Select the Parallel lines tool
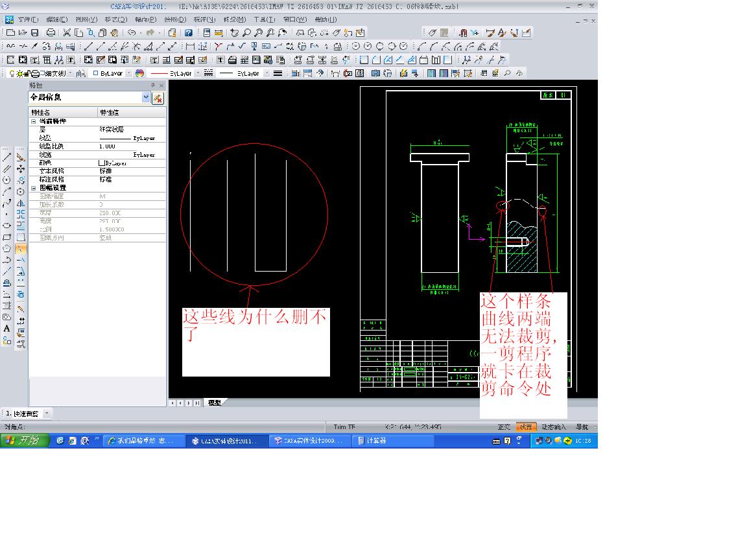 tap(6, 169)
